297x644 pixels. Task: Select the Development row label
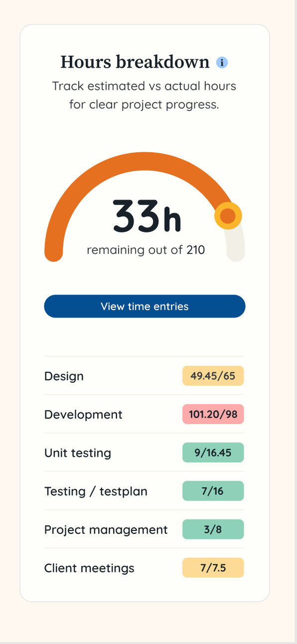(83, 415)
